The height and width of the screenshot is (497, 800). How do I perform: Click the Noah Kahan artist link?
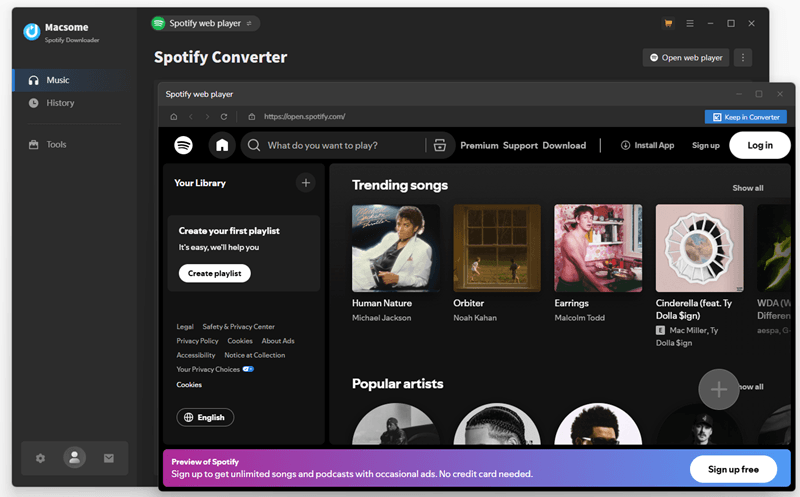click(x=475, y=318)
